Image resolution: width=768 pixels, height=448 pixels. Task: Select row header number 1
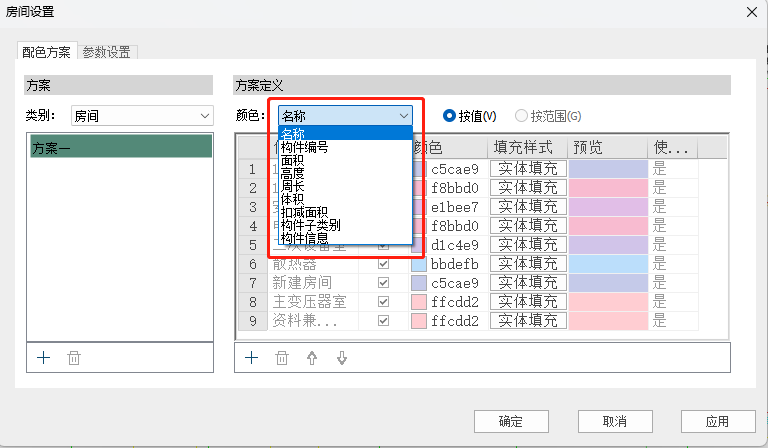point(253,169)
